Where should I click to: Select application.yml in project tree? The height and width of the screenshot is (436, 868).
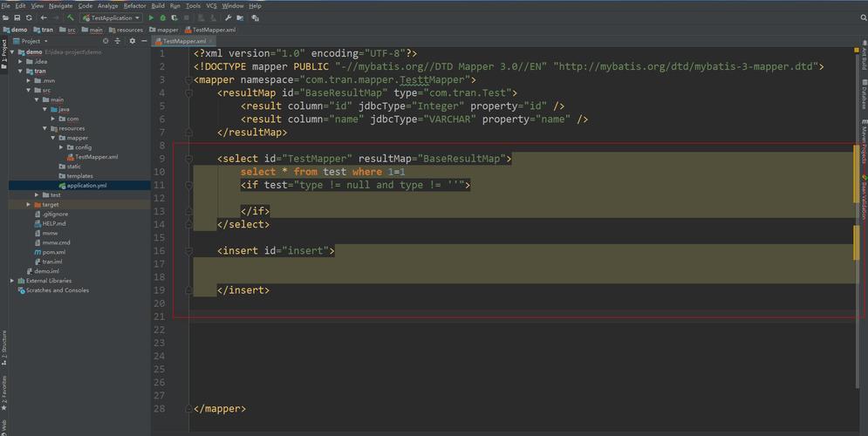[83, 186]
